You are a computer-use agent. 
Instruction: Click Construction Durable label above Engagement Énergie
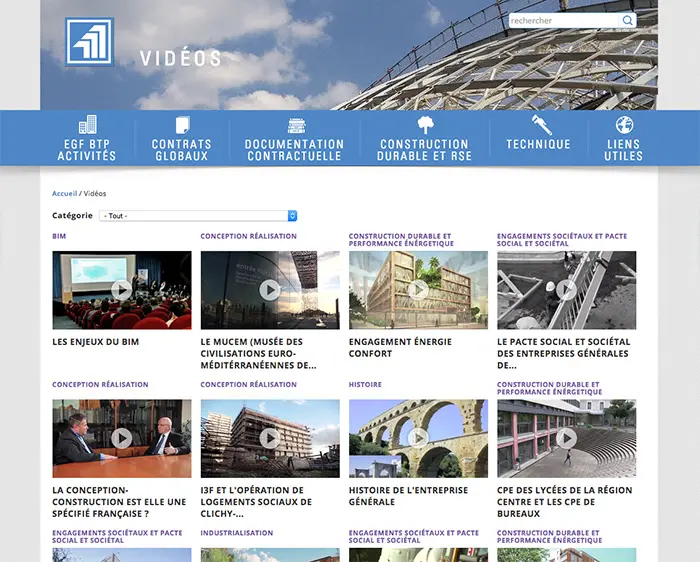401,240
